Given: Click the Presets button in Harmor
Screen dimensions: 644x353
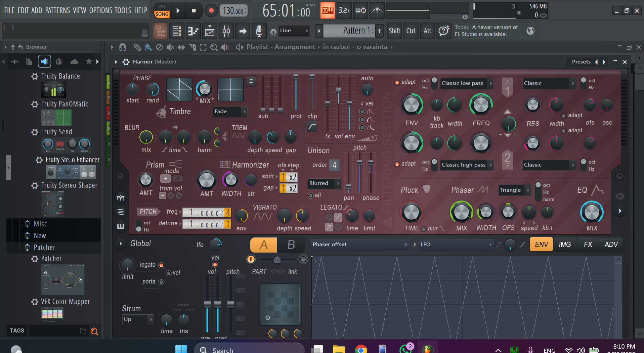Looking at the screenshot, I should (x=581, y=62).
